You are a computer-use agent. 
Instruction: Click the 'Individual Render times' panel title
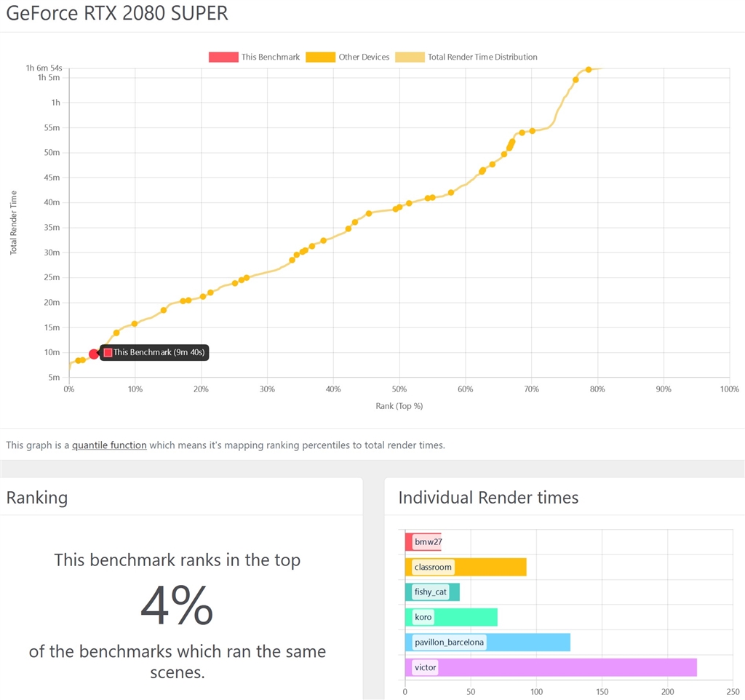pyautogui.click(x=488, y=498)
